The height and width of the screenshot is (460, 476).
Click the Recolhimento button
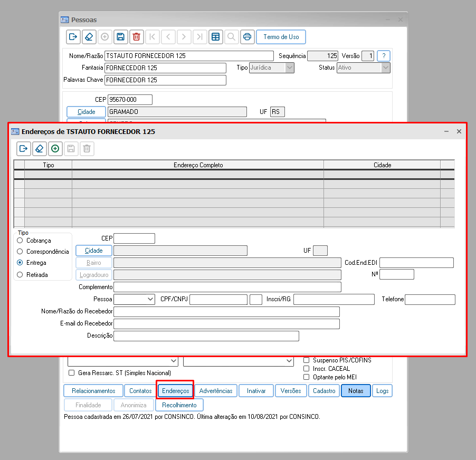point(179,405)
